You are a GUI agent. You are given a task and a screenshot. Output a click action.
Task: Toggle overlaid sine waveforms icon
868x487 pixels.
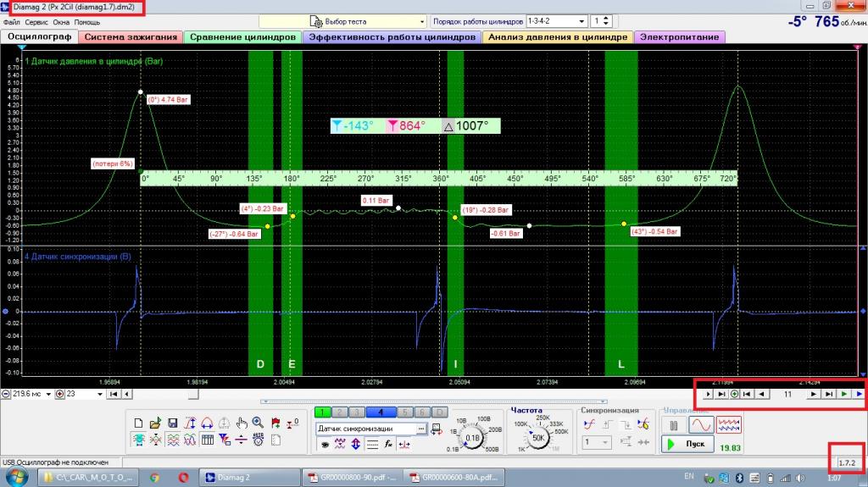point(190,440)
